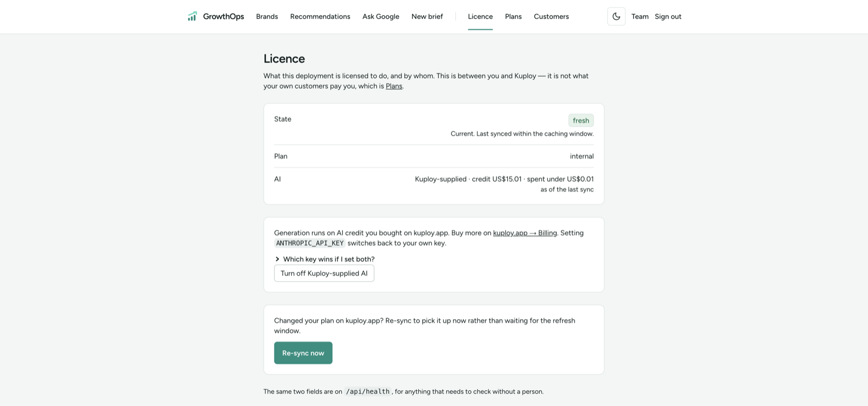Click the /api/health code text
The image size is (868, 406).
(x=368, y=391)
